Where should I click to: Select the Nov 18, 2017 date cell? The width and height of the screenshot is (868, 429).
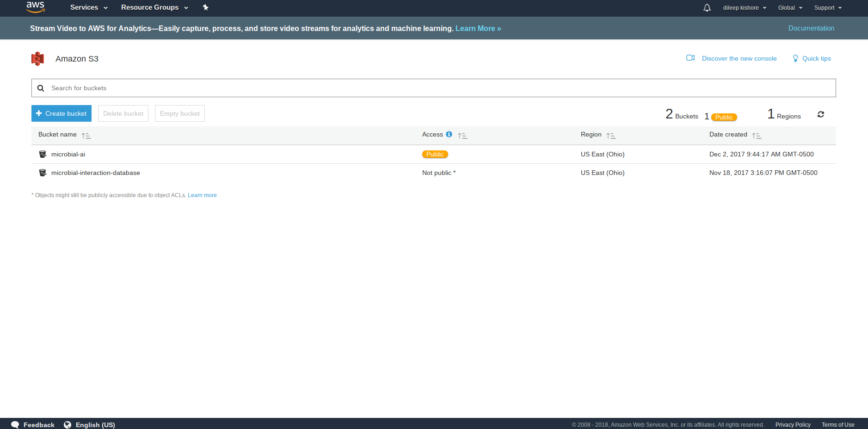point(763,173)
